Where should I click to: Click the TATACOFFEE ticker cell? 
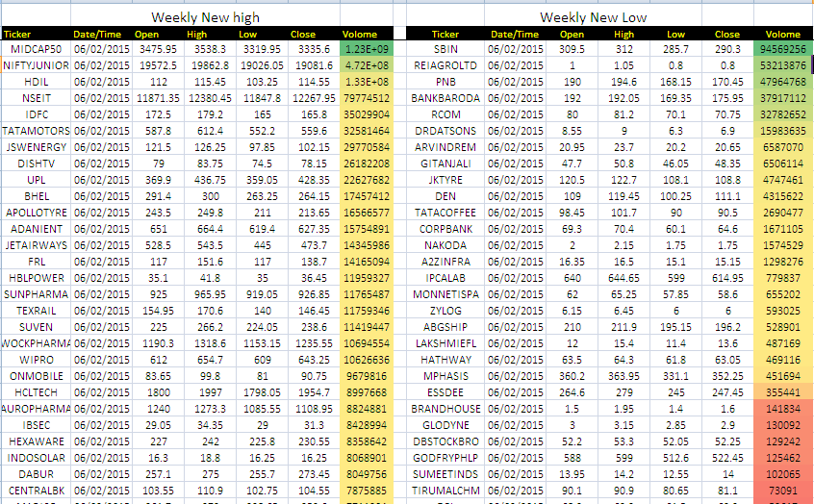click(x=445, y=213)
